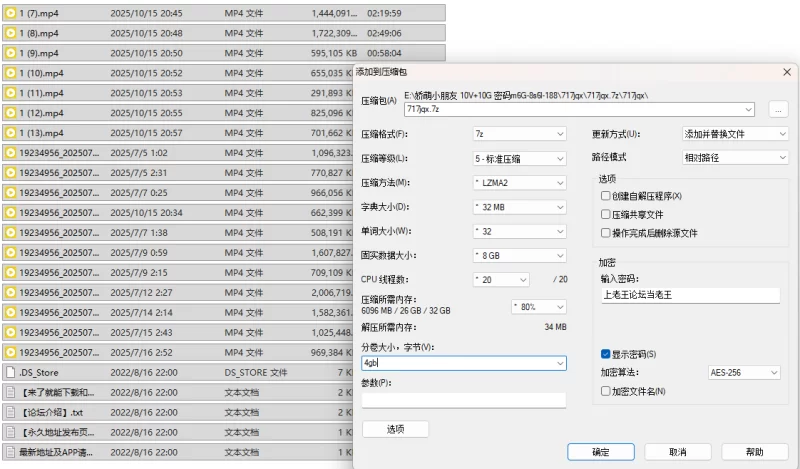Click the video icon of 1 (13).mp4
Image resolution: width=800 pixels, height=469 pixels.
11,133
